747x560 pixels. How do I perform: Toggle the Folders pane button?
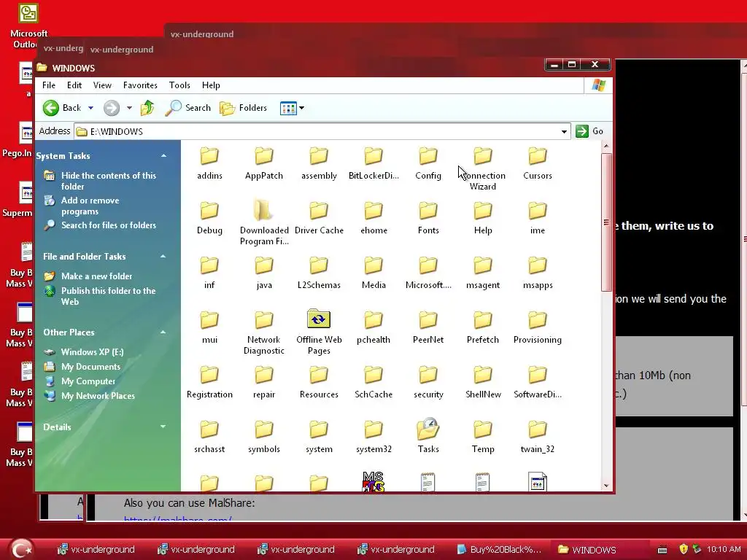tap(243, 108)
